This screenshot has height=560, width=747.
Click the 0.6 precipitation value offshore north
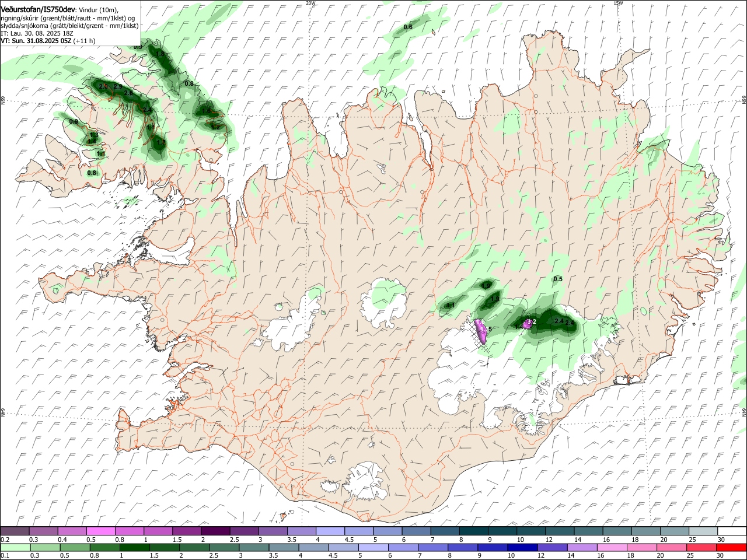coord(408,27)
